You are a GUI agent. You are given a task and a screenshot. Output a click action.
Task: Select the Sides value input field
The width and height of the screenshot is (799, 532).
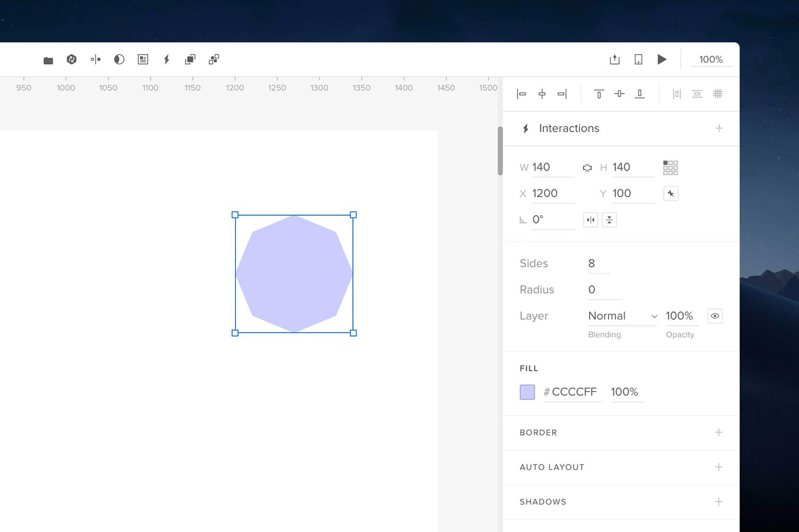pos(599,263)
